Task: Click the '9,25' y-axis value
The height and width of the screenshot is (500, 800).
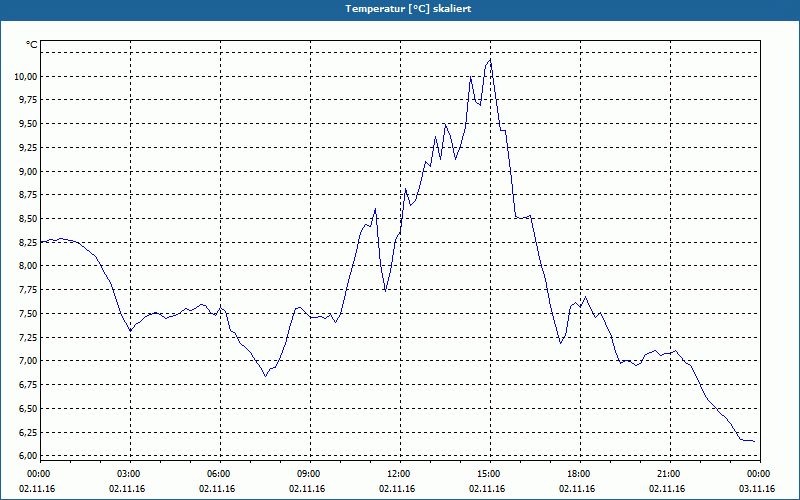Action: coord(29,147)
